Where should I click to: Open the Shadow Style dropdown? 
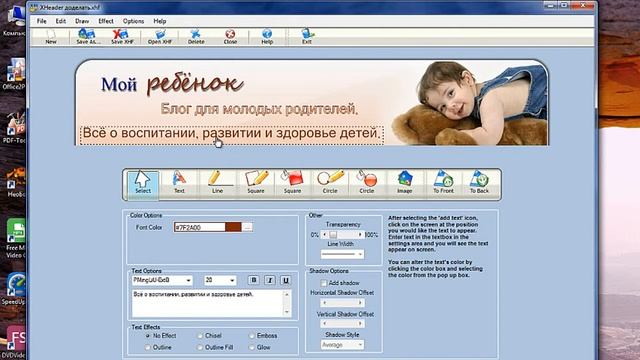pos(360,345)
